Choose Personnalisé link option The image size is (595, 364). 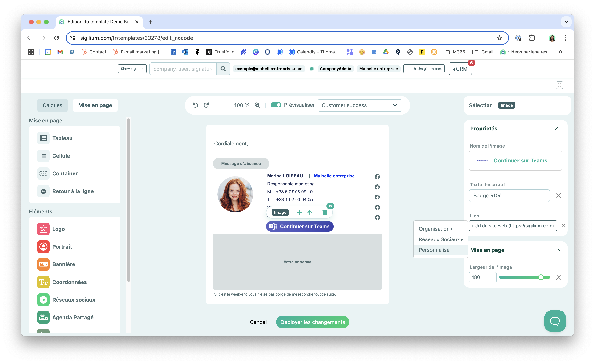pos(434,250)
